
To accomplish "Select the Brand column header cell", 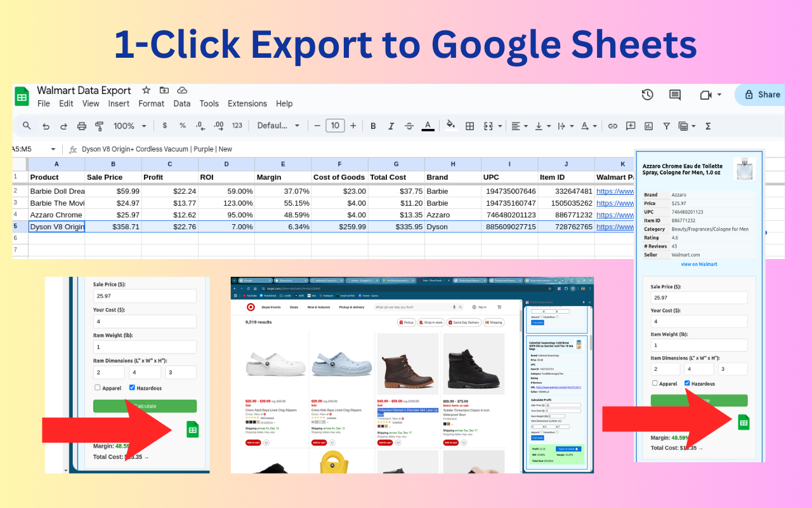I will 453,177.
